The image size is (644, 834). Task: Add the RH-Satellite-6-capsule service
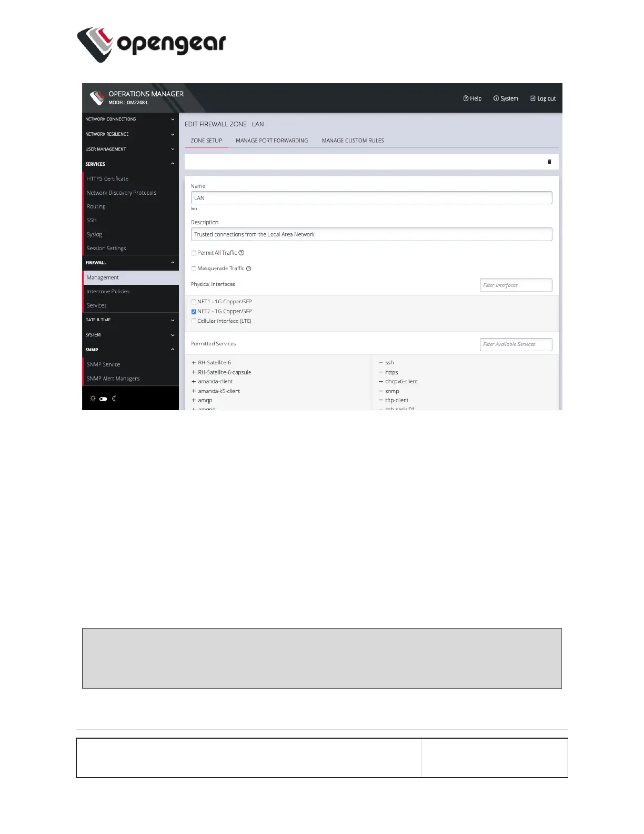click(x=194, y=372)
